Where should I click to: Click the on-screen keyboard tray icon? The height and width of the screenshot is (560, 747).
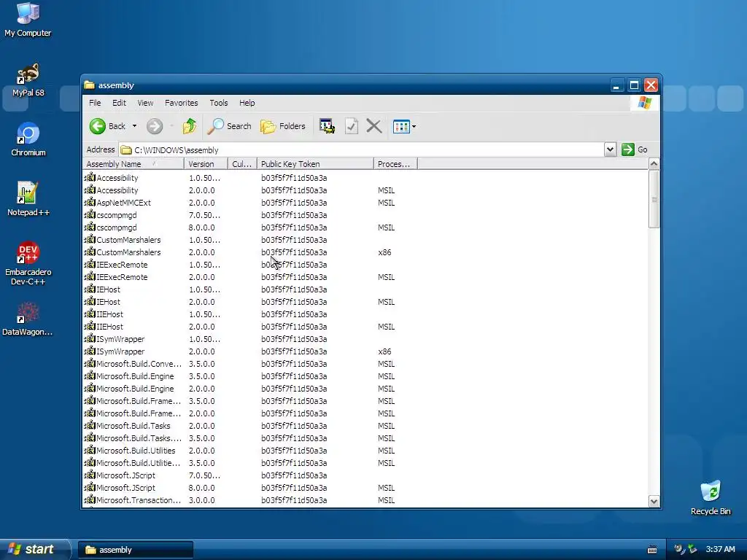click(652, 550)
